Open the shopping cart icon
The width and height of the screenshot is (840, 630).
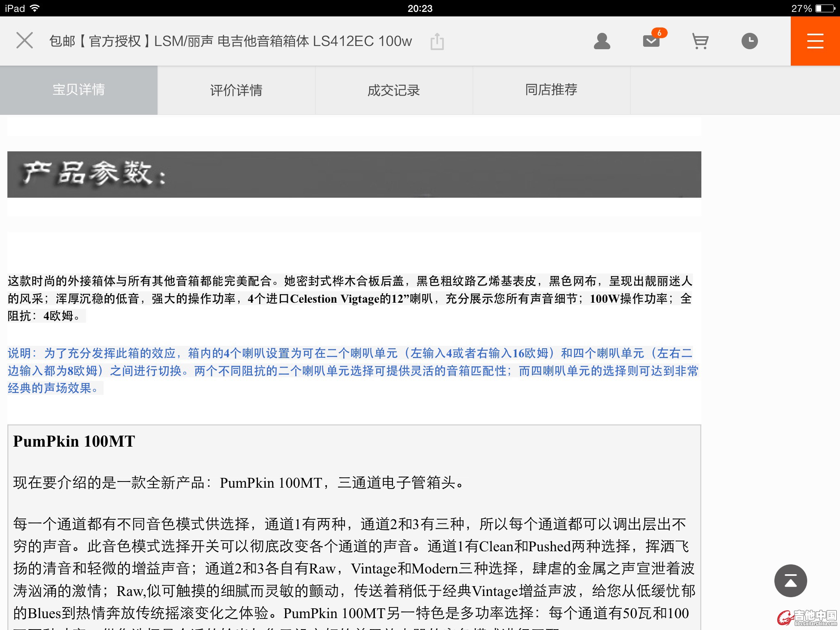point(700,41)
